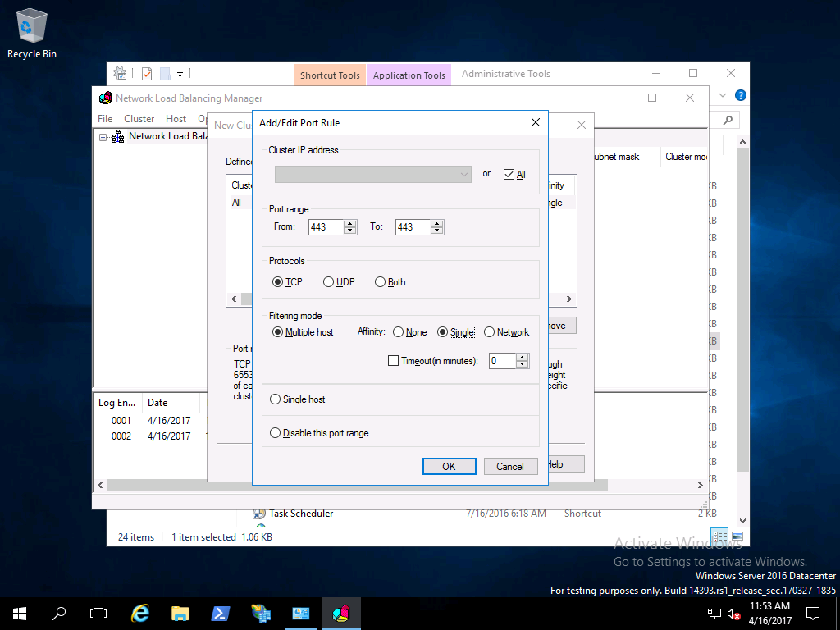Launch Windows PowerShell from the taskbar
Image resolution: width=840 pixels, height=630 pixels.
pyautogui.click(x=221, y=613)
